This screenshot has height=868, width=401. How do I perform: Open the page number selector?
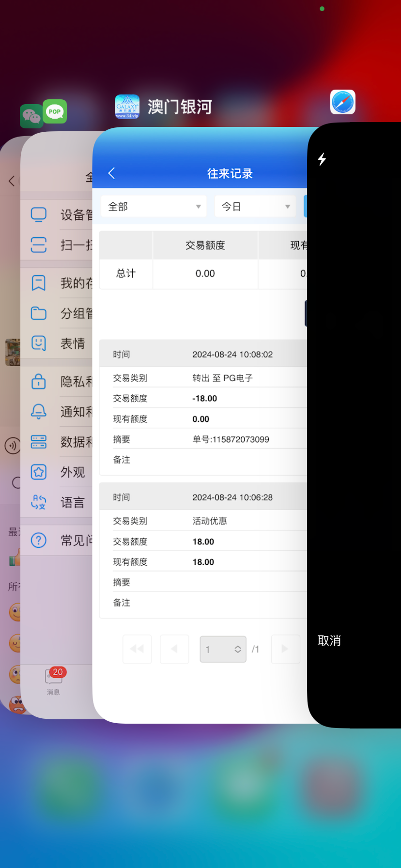(x=223, y=649)
